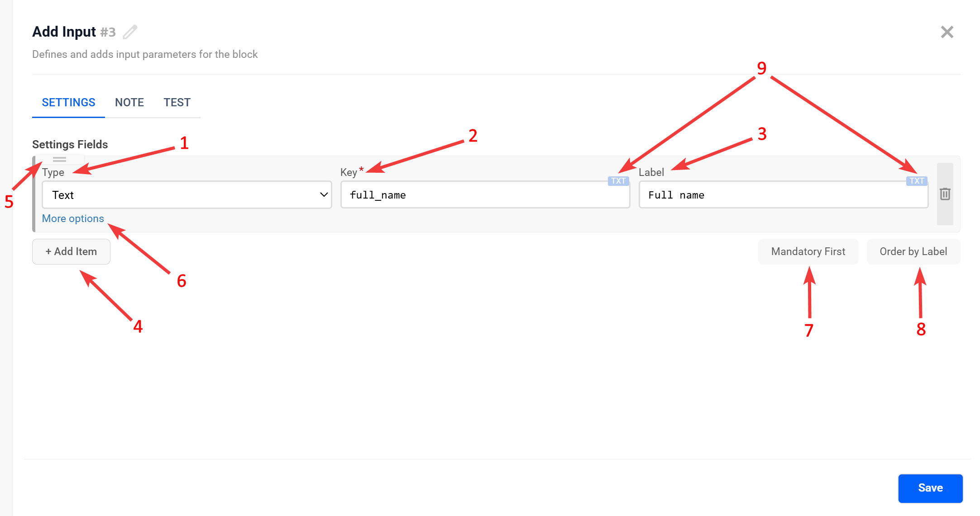980x516 pixels.
Task: Go to the TEST tab
Action: [x=177, y=103]
